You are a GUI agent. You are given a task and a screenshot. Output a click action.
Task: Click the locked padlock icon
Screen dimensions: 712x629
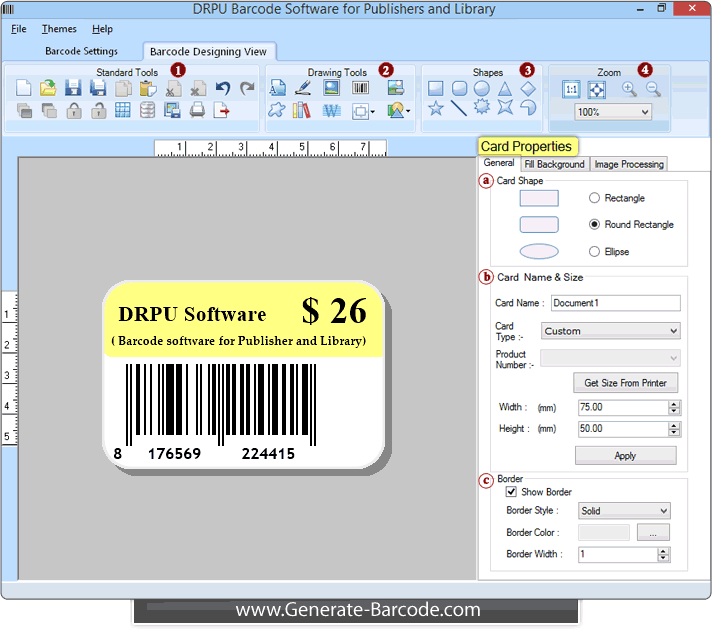pos(74,110)
